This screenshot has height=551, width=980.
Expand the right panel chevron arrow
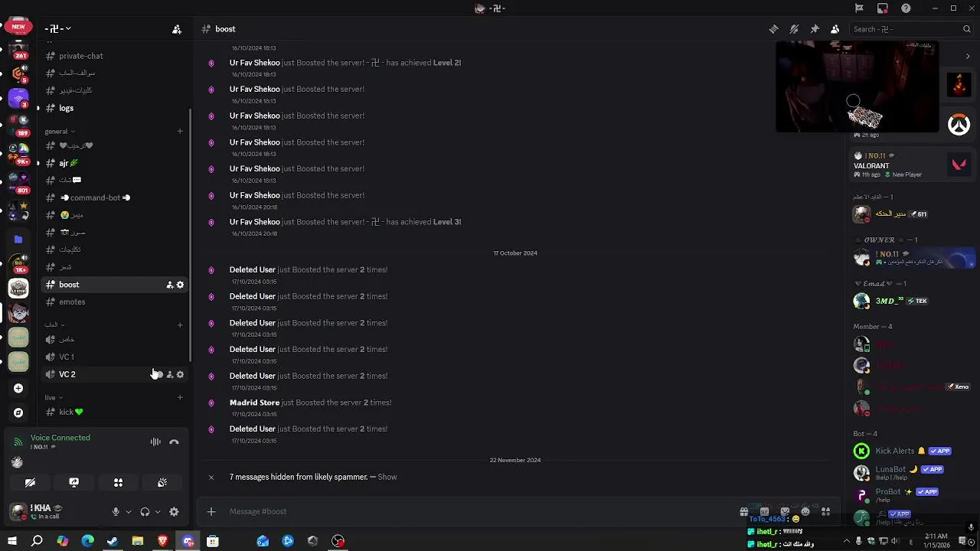click(968, 56)
